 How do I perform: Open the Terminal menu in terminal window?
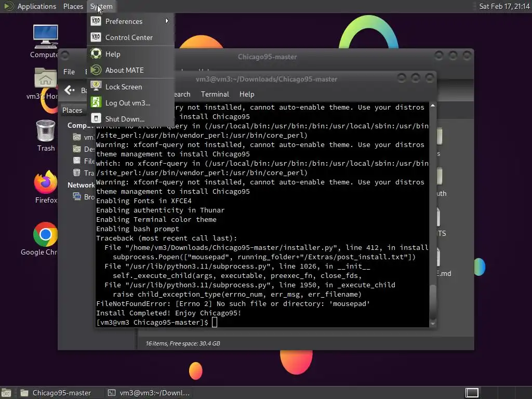point(215,95)
